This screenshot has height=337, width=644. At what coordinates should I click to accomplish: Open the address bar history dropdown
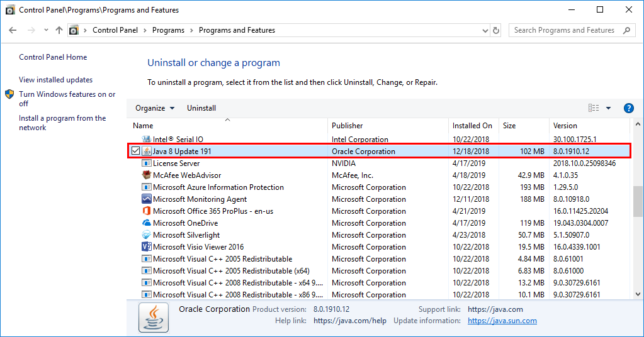coord(484,30)
